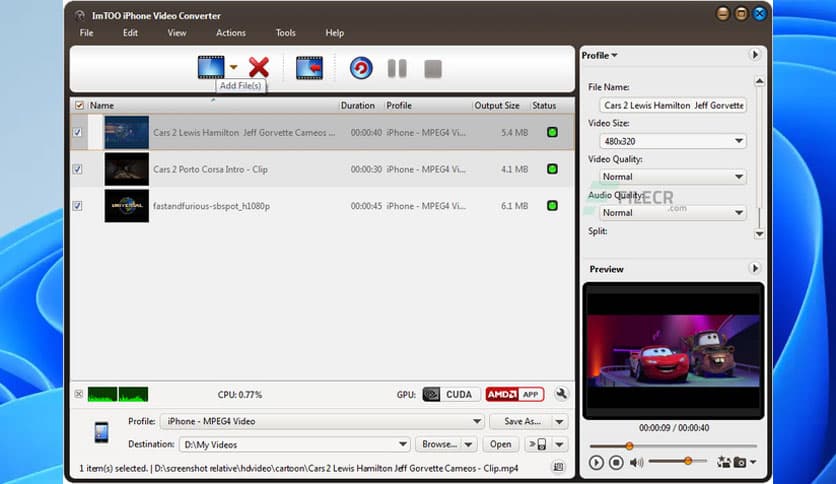Collapse the Profile panel with the round arrow
The image size is (836, 484).
[x=755, y=55]
